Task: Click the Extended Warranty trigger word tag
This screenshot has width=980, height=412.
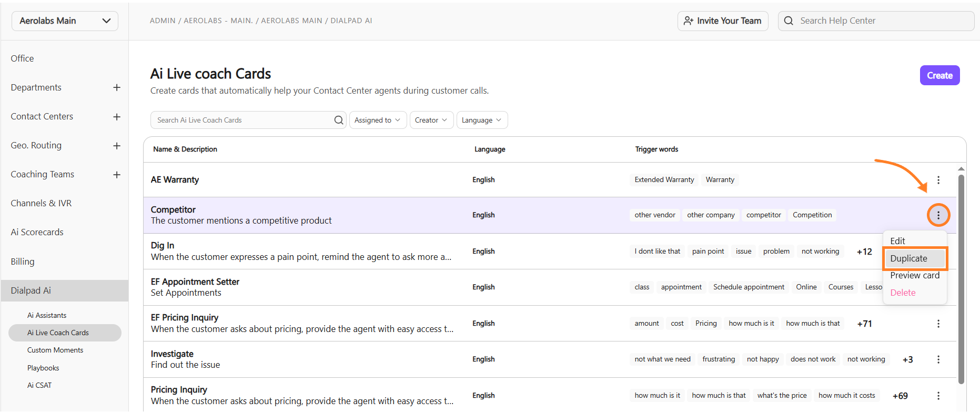Action: pyautogui.click(x=664, y=180)
